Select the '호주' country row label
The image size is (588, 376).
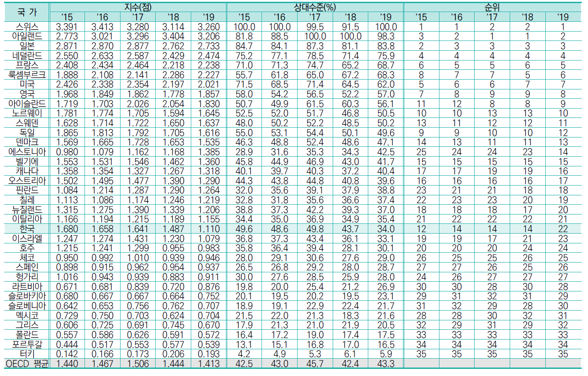27,248
